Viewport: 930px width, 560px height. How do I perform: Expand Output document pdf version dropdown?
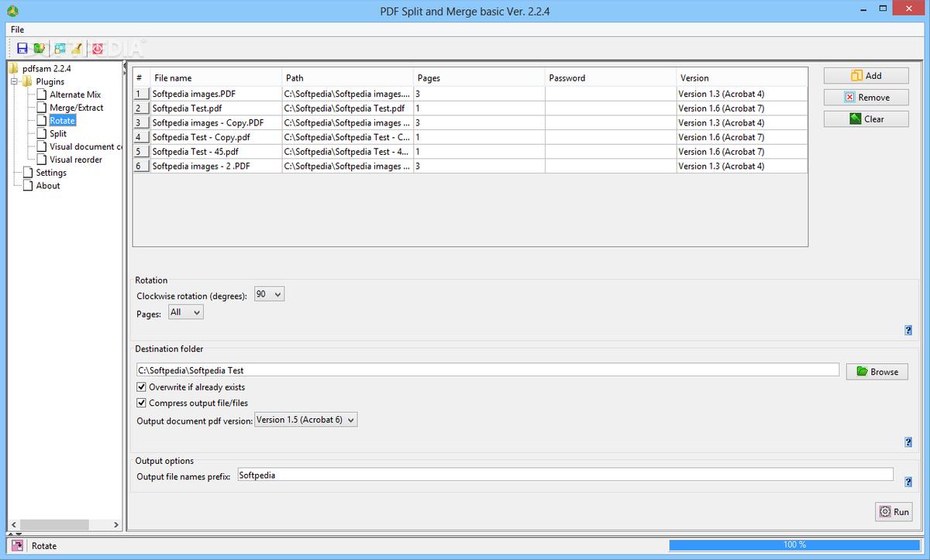(x=306, y=420)
